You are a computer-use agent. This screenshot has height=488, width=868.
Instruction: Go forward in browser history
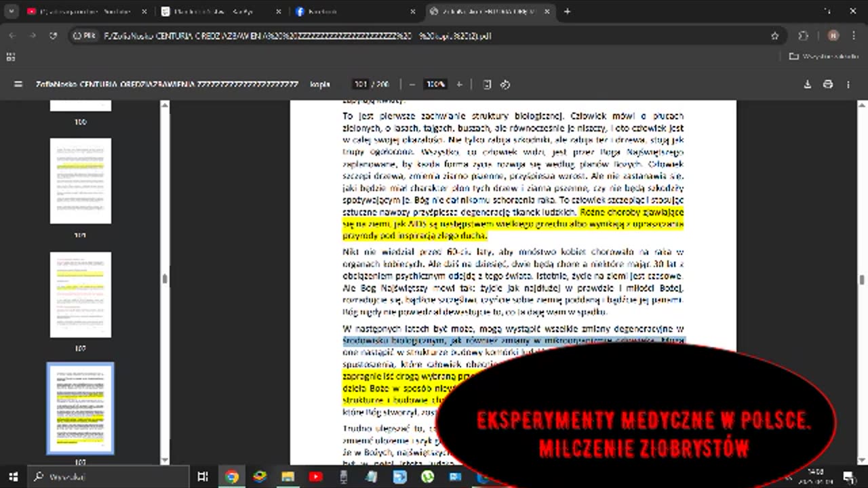point(33,36)
